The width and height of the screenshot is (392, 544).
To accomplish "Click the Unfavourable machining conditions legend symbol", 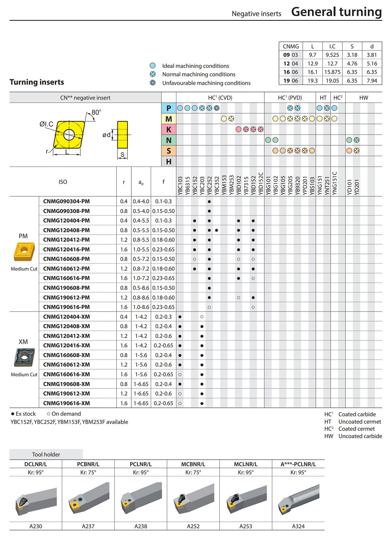I will click(153, 83).
